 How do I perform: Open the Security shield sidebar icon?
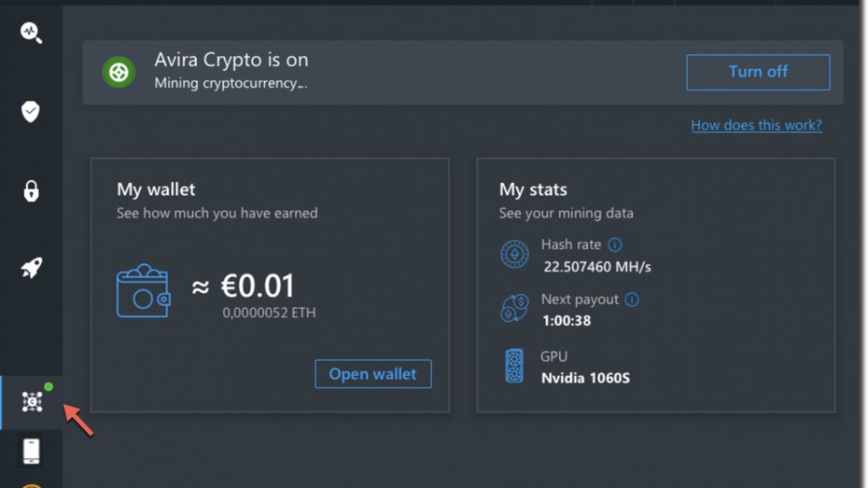(x=31, y=111)
